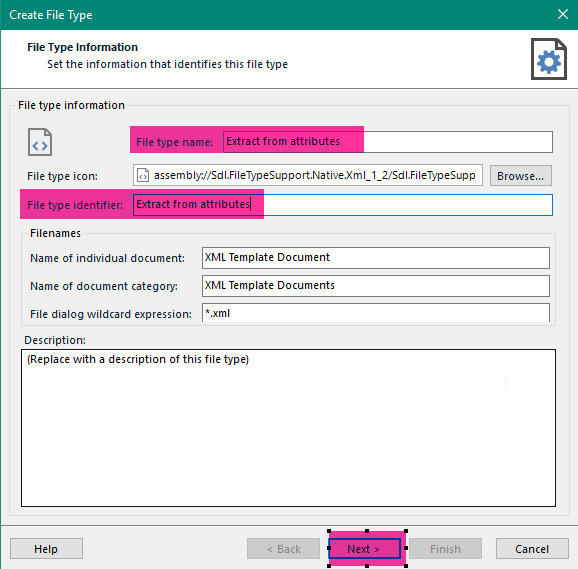This screenshot has width=578, height=569.
Task: Click the 'File type identifier:' label
Action: (75, 205)
